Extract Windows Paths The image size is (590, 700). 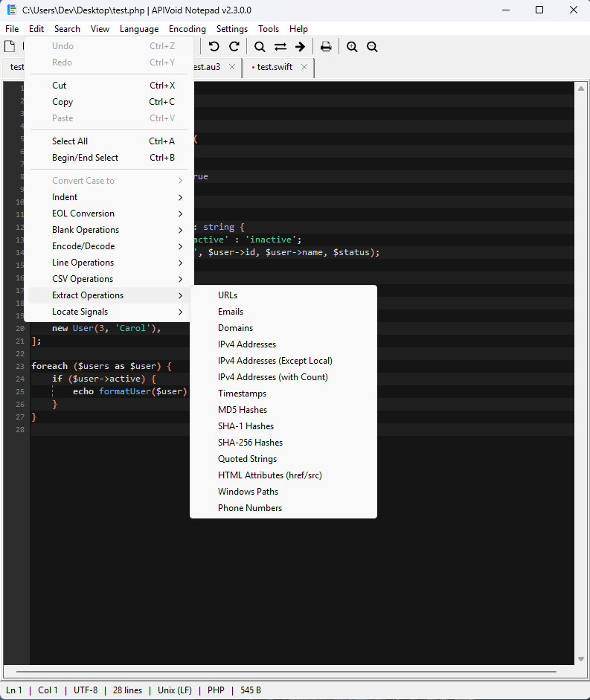[283, 492]
